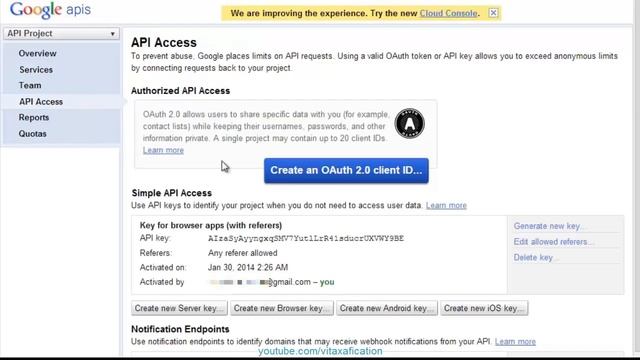View Quotas in sidebar
The width and height of the screenshot is (640, 360).
click(32, 133)
